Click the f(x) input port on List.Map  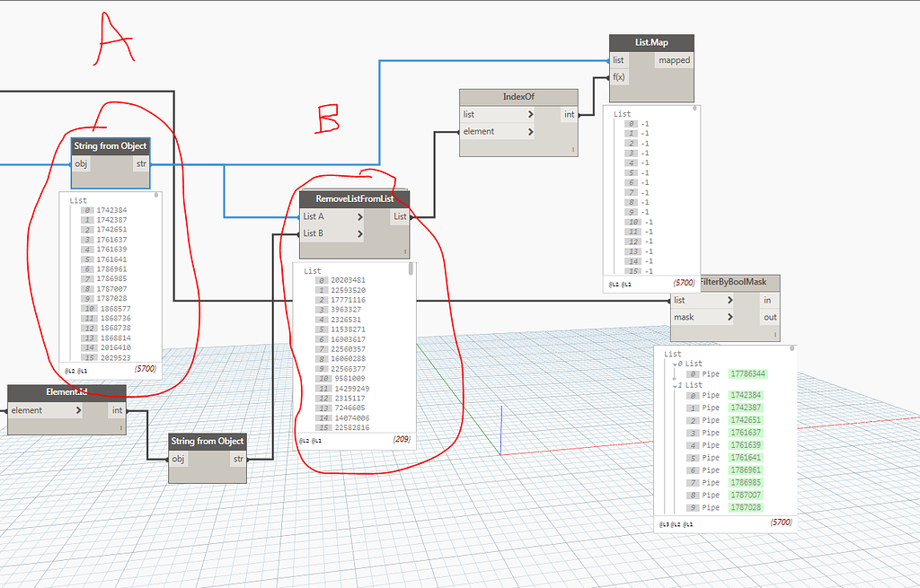619,76
